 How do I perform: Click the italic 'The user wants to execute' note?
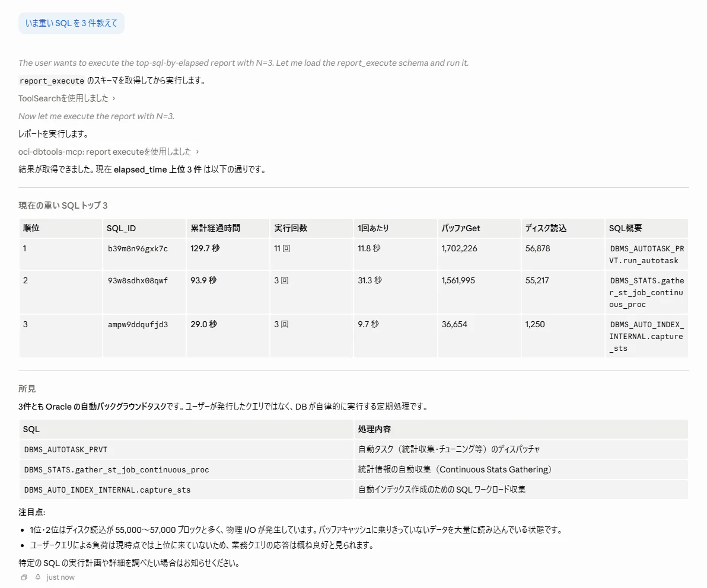coord(244,63)
